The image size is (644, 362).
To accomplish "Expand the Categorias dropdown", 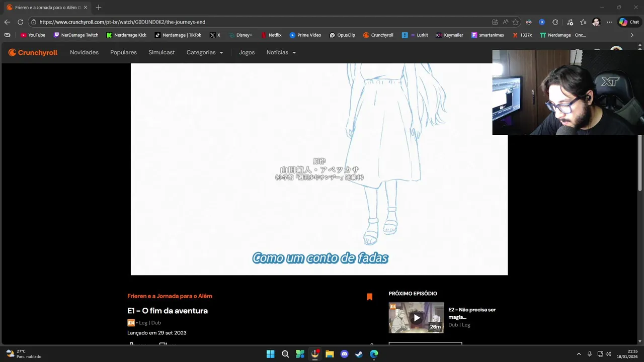I will tap(205, 52).
